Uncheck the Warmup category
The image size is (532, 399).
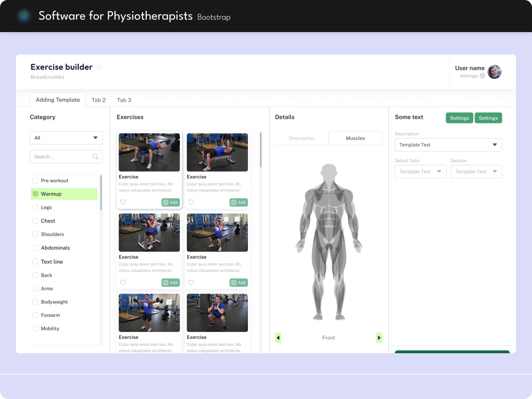(35, 194)
